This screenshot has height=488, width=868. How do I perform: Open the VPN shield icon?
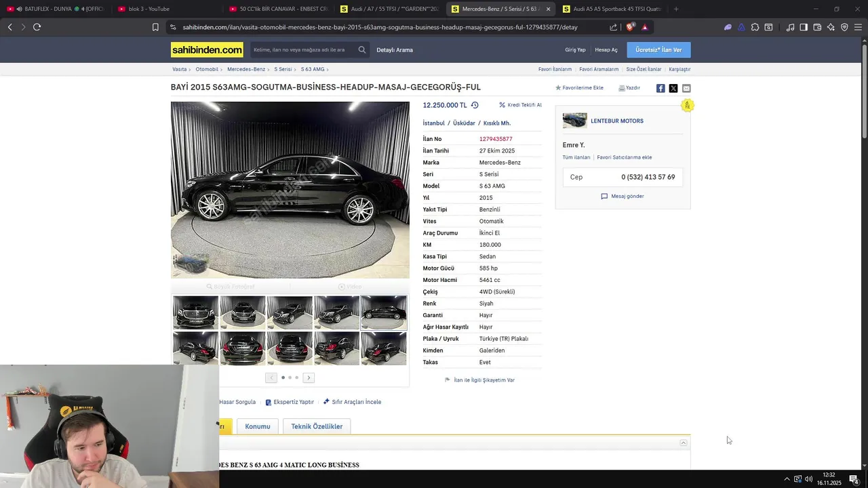pos(844,27)
